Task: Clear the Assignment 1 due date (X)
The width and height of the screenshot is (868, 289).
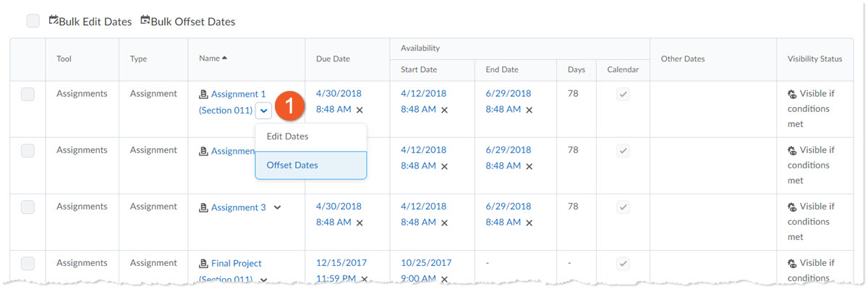Action: tap(359, 110)
